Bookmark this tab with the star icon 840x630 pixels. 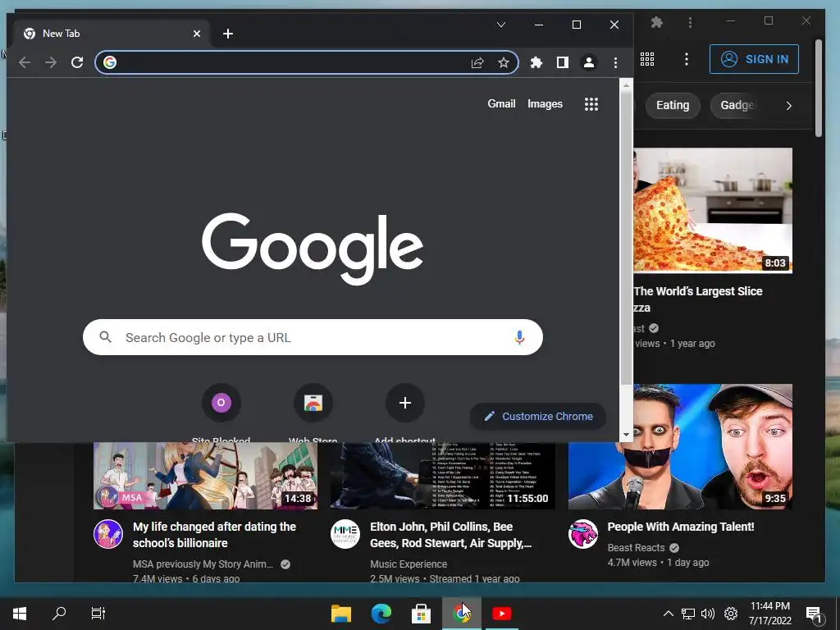point(503,62)
